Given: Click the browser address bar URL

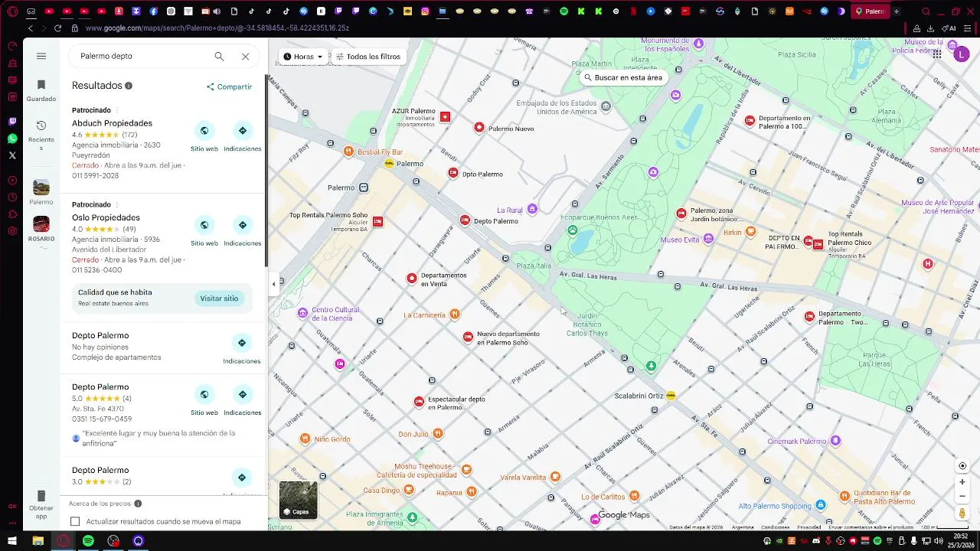Looking at the screenshot, I should coord(217,28).
